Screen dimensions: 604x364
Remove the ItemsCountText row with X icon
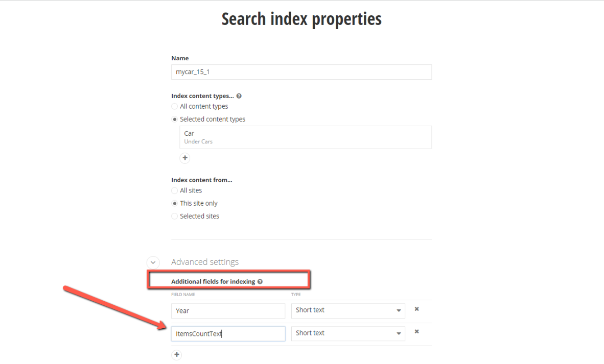coord(417,332)
